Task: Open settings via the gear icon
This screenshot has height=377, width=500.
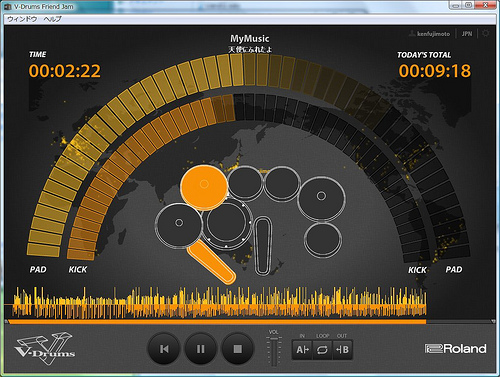Action: [x=486, y=33]
